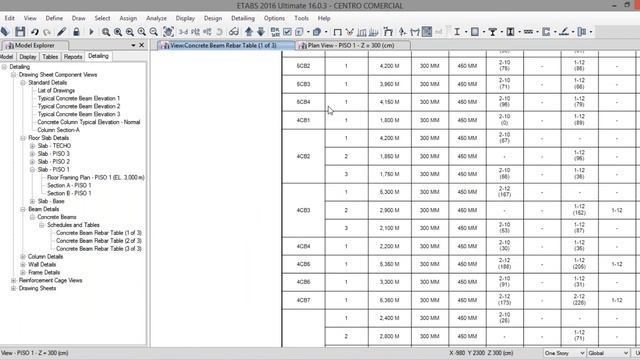Expand the Slab - PISO 2 node

pyautogui.click(x=32, y=162)
